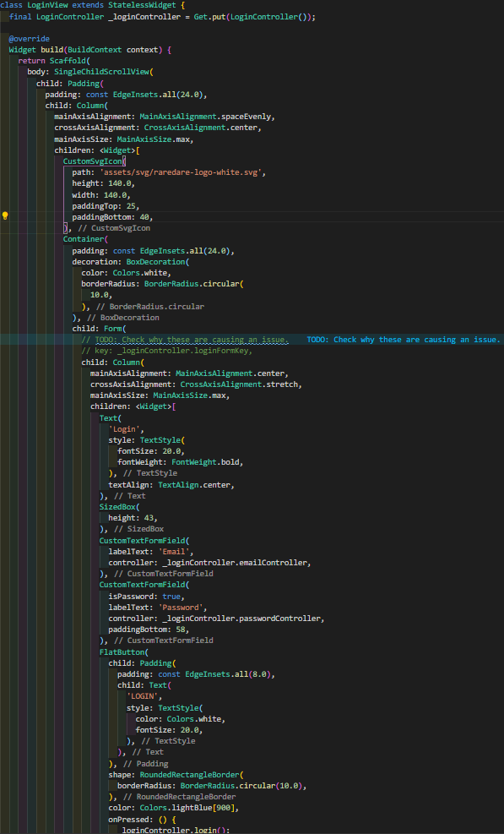Image resolution: width=504 pixels, height=834 pixels.
Task: Click the standalone '10.0,' radius value line
Action: click(101, 295)
